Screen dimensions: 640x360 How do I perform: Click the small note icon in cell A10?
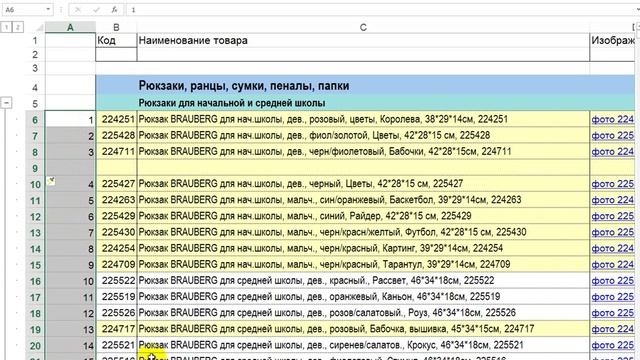pos(51,181)
